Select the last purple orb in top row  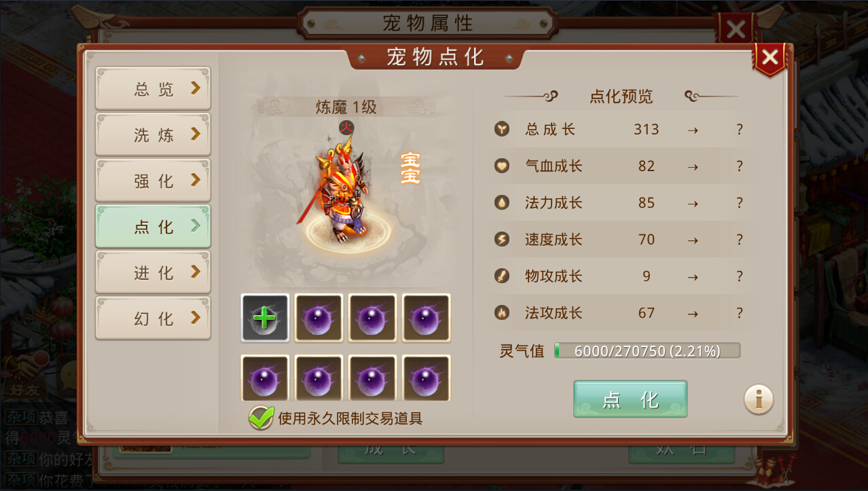click(x=427, y=318)
